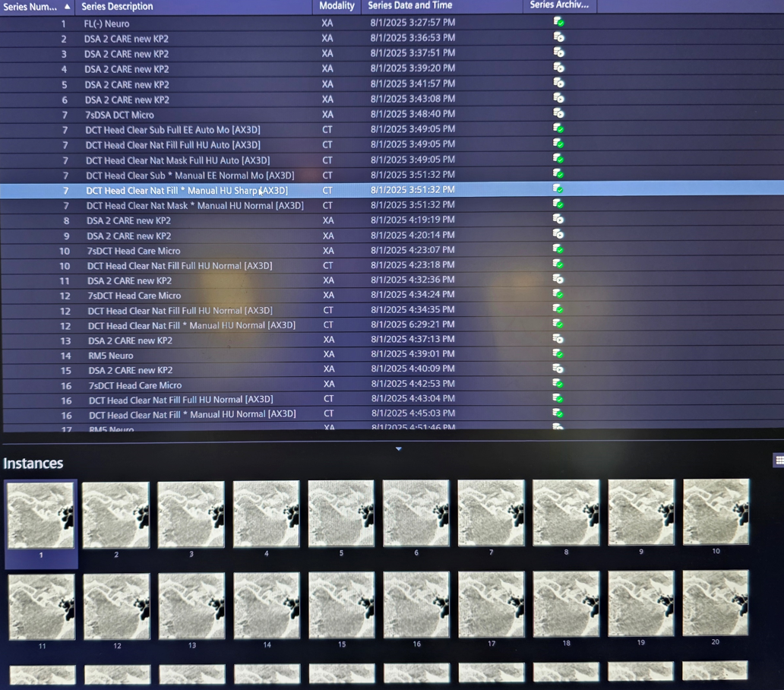Select instance thumbnail number 15
784x690 pixels.
tap(341, 606)
